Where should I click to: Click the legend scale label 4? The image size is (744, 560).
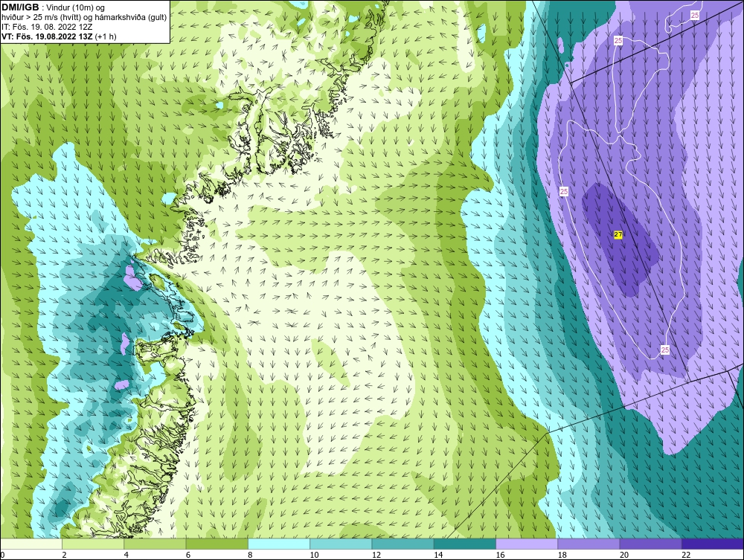126,555
